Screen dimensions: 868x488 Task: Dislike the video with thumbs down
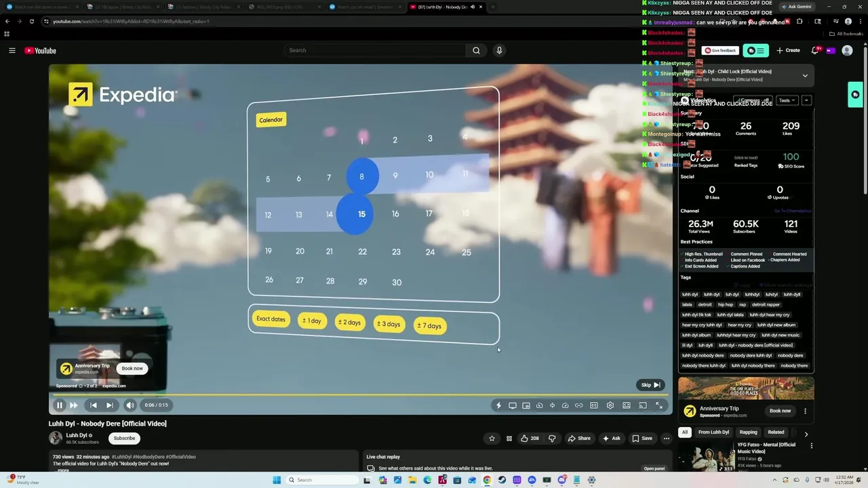(552, 439)
